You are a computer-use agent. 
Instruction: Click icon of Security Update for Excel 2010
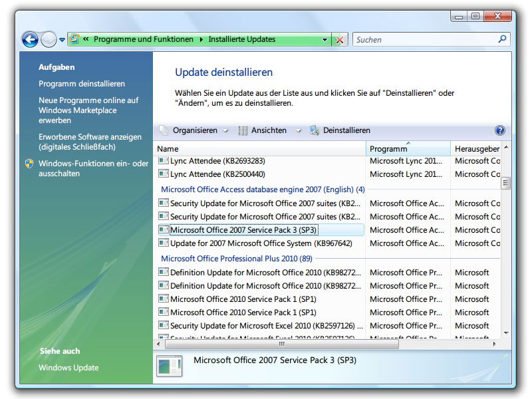(164, 325)
